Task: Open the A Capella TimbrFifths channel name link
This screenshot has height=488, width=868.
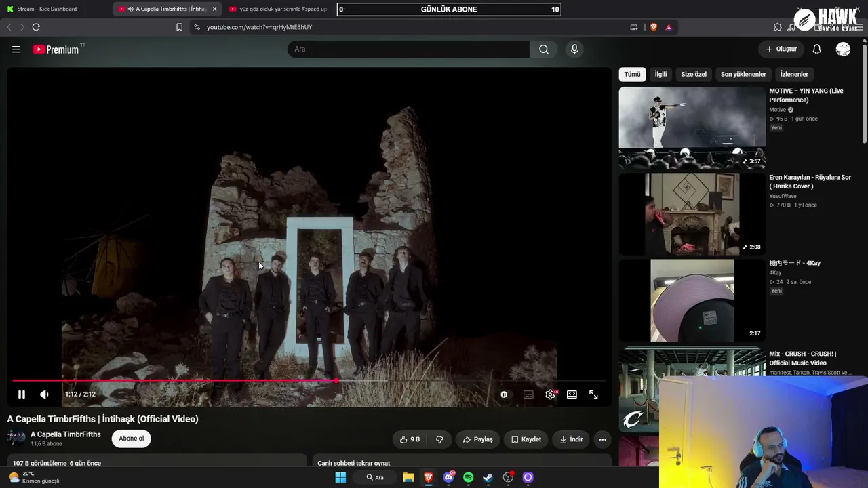Action: pos(66,434)
